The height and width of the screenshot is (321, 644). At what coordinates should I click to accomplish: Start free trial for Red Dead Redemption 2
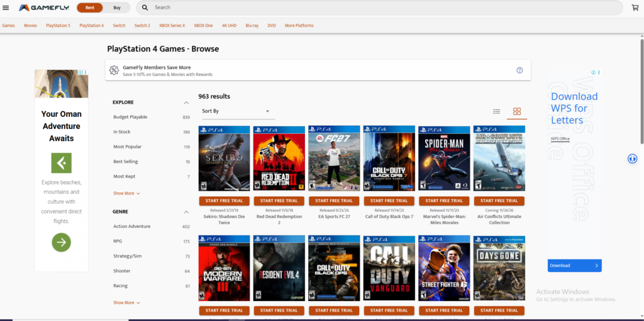coord(279,201)
